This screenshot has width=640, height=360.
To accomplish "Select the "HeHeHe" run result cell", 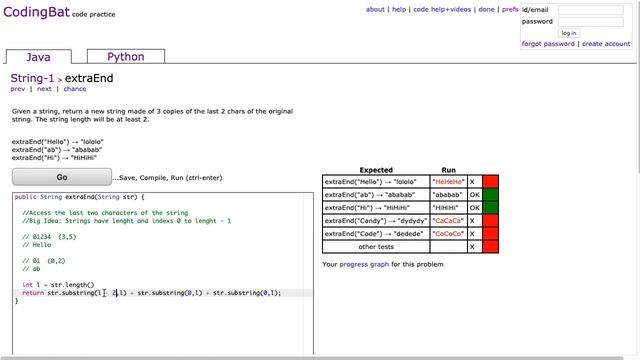I will click(448, 182).
